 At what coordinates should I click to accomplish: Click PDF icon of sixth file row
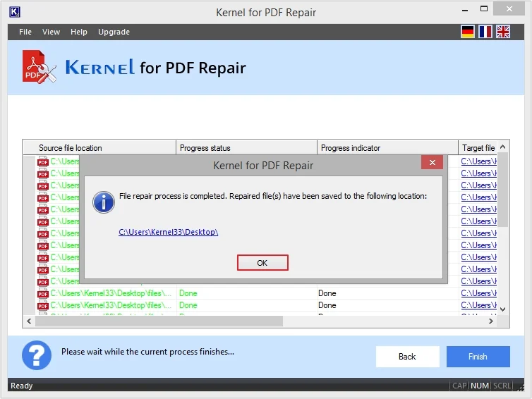click(x=43, y=221)
